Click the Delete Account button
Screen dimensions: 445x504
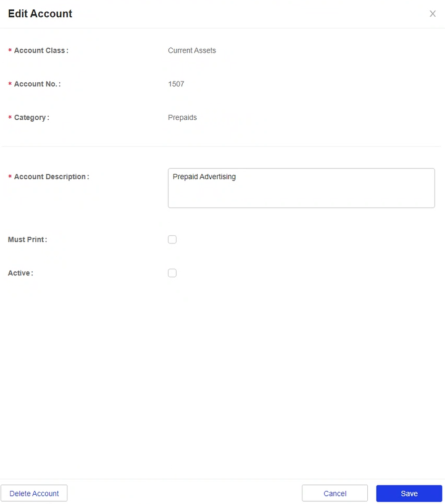point(34,493)
